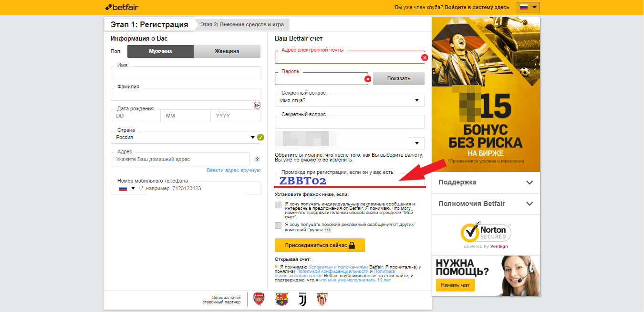Click the DD day of birth field

[x=135, y=116]
